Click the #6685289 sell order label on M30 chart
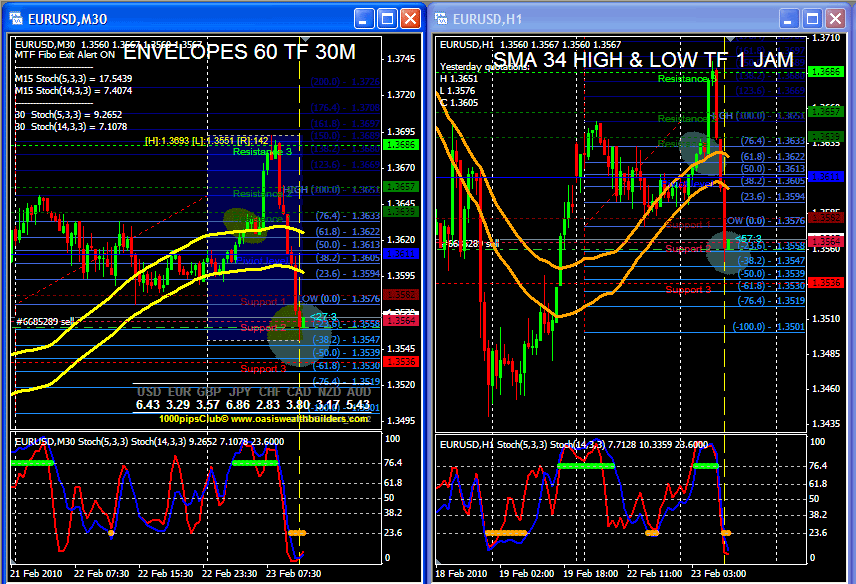 [46, 321]
